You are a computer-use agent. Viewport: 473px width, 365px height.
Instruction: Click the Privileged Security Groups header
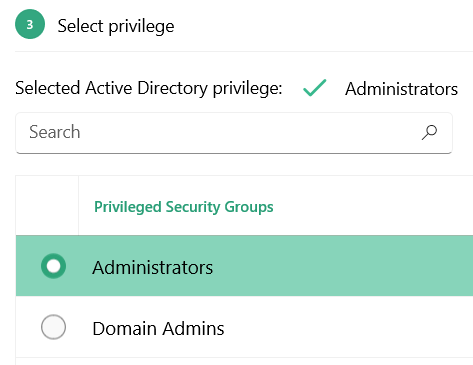(184, 207)
